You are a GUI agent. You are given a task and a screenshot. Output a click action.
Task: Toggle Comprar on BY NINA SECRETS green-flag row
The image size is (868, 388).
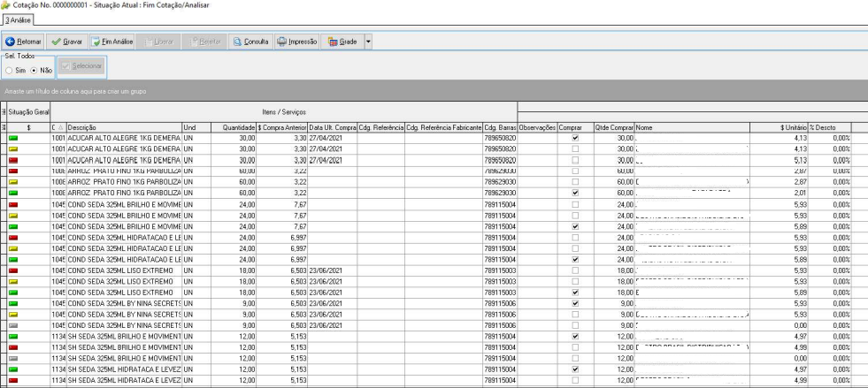coord(576,303)
